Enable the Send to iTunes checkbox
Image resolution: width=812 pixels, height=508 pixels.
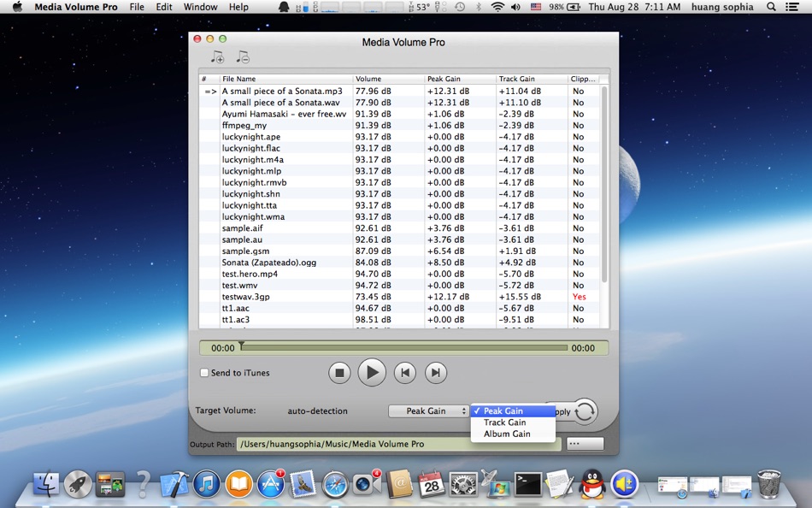click(x=204, y=373)
